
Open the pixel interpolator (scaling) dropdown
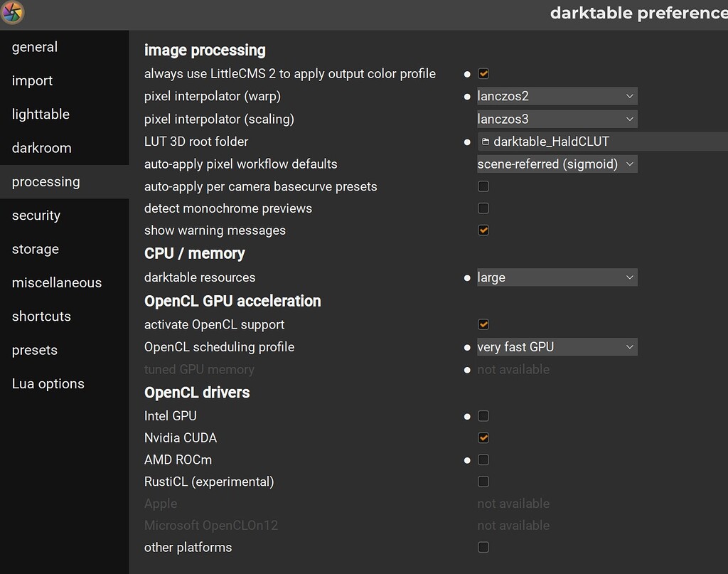click(x=557, y=118)
